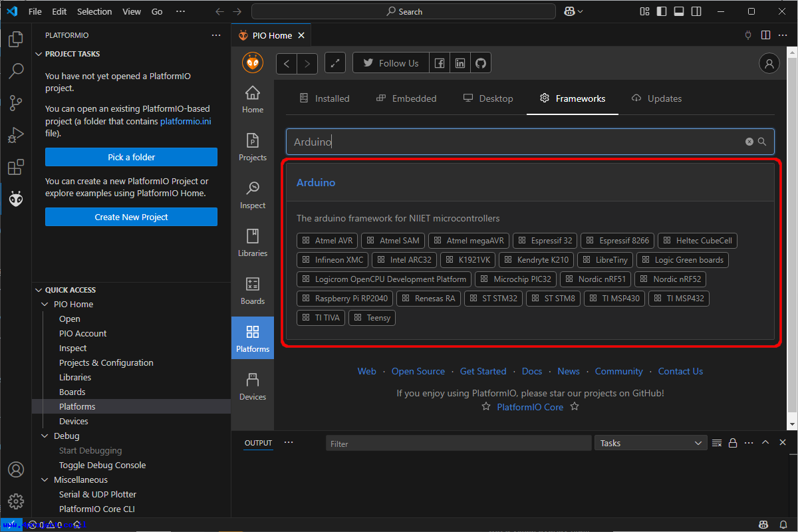Open the File menu
This screenshot has width=798, height=532.
(x=35, y=11)
